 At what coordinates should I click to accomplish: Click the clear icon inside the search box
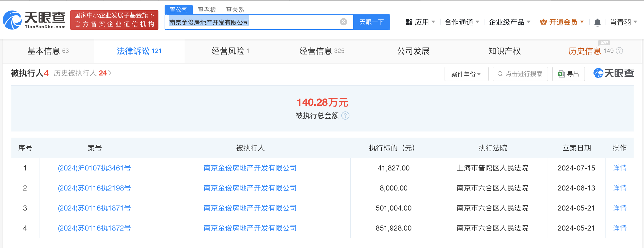coord(343,22)
